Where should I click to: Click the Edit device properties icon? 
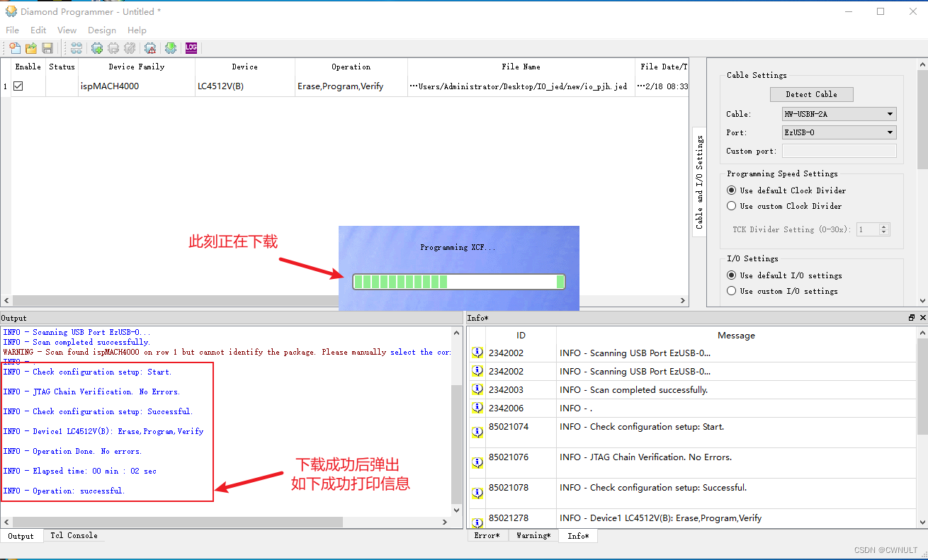[x=130, y=48]
